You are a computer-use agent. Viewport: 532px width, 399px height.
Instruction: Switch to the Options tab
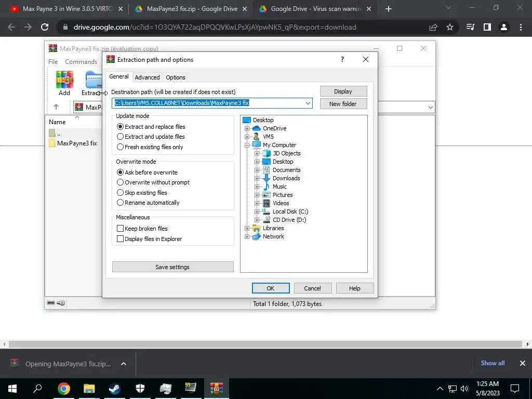click(x=176, y=77)
